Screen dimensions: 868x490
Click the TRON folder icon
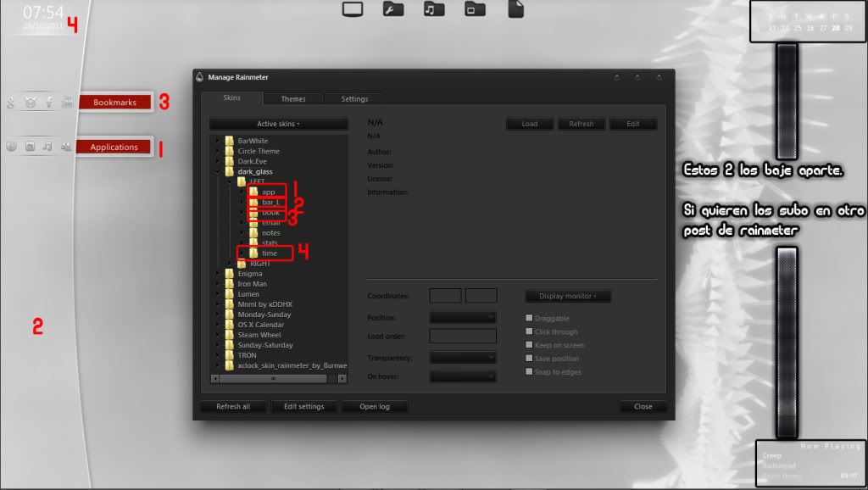[229, 355]
